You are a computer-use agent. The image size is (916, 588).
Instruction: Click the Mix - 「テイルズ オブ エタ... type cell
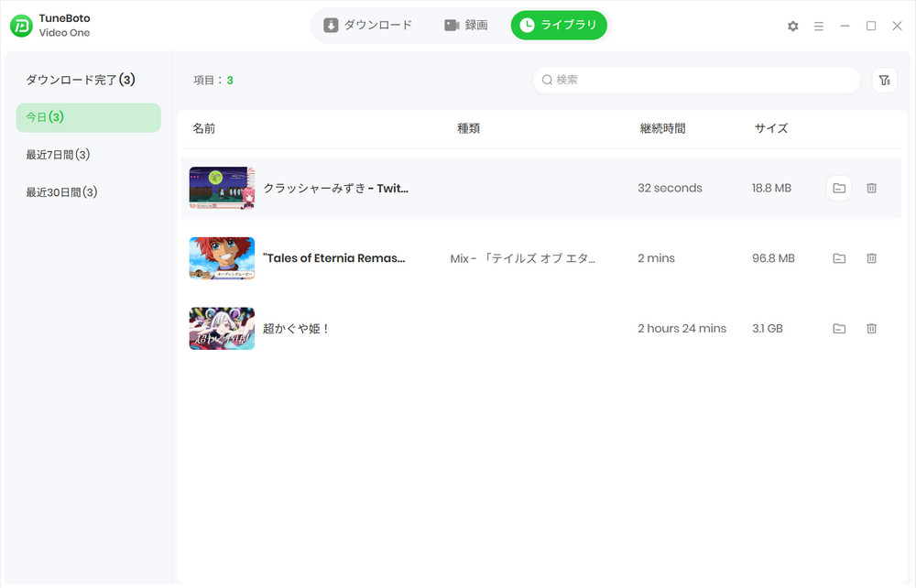523,258
